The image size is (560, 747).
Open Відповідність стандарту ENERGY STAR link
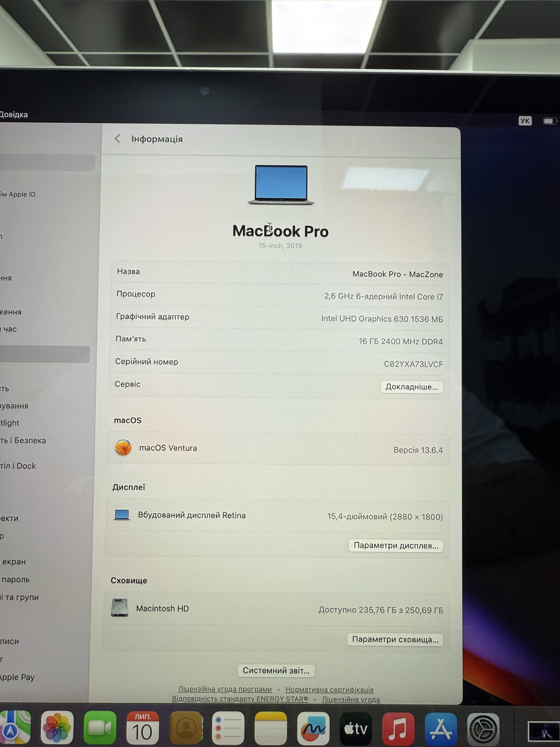tap(240, 699)
